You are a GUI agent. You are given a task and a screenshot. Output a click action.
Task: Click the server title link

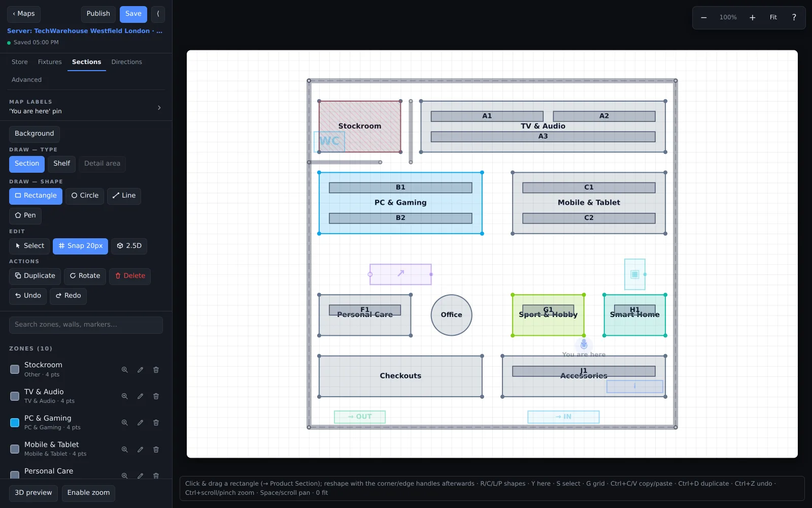click(85, 31)
